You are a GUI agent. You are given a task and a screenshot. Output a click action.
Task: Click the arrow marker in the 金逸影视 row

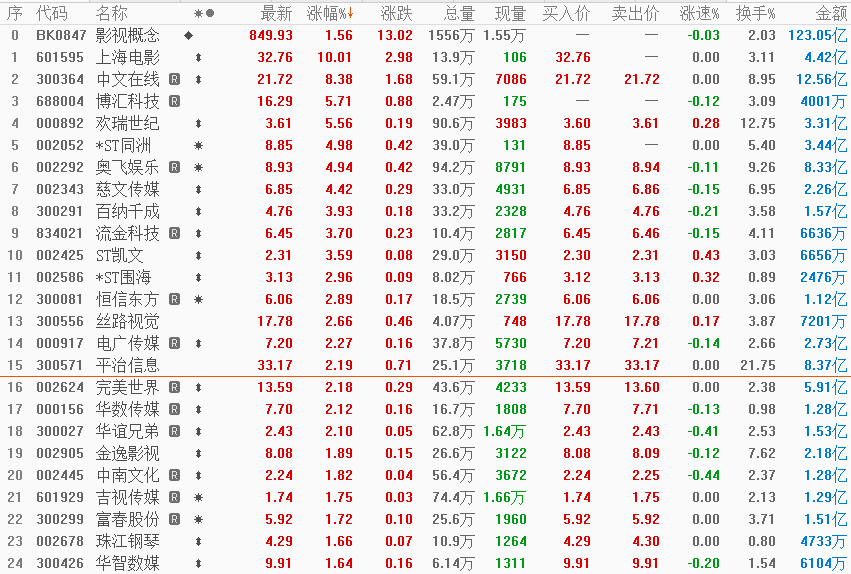198,453
